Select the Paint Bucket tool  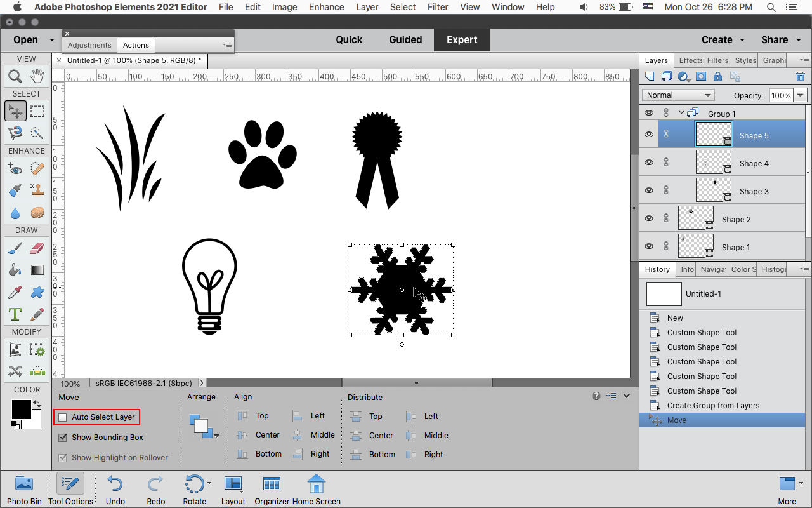tap(16, 271)
